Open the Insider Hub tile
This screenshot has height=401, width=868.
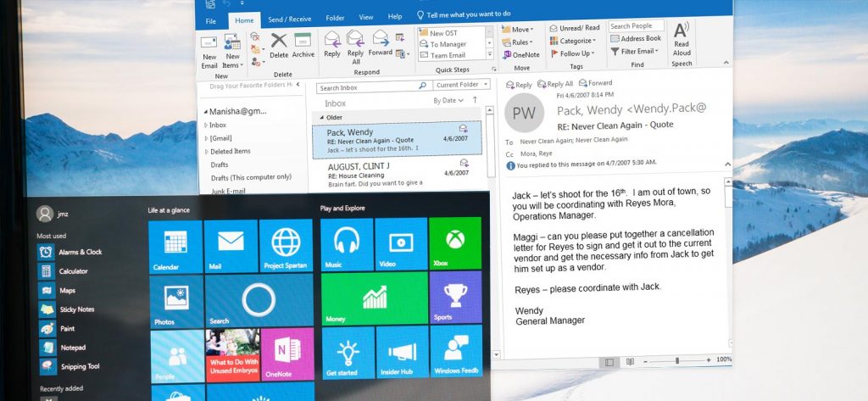[x=402, y=353]
